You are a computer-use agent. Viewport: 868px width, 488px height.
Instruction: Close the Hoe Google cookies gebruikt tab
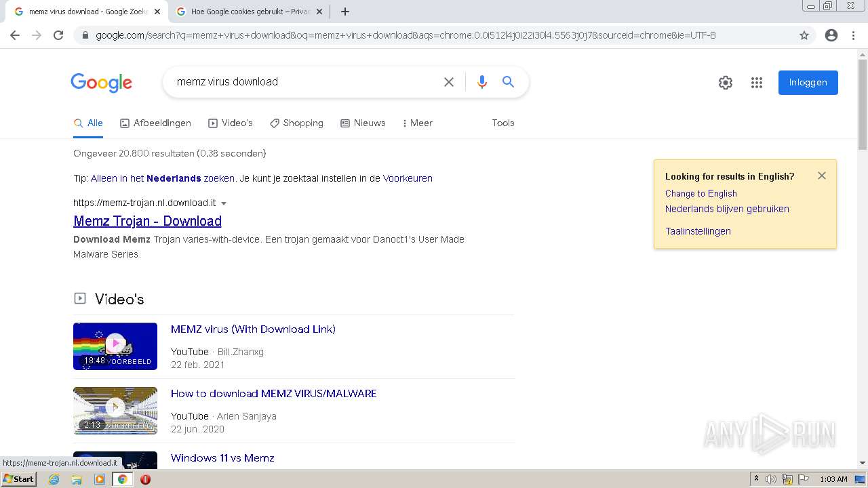(319, 12)
